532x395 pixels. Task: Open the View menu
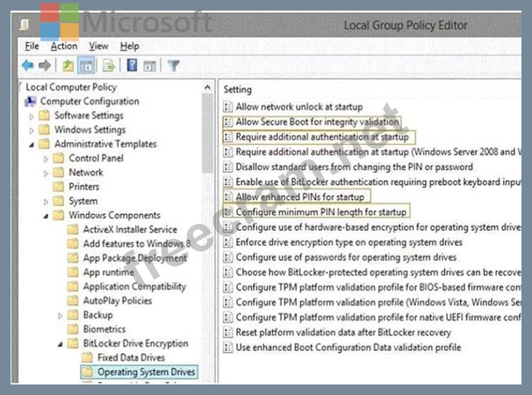pos(98,47)
